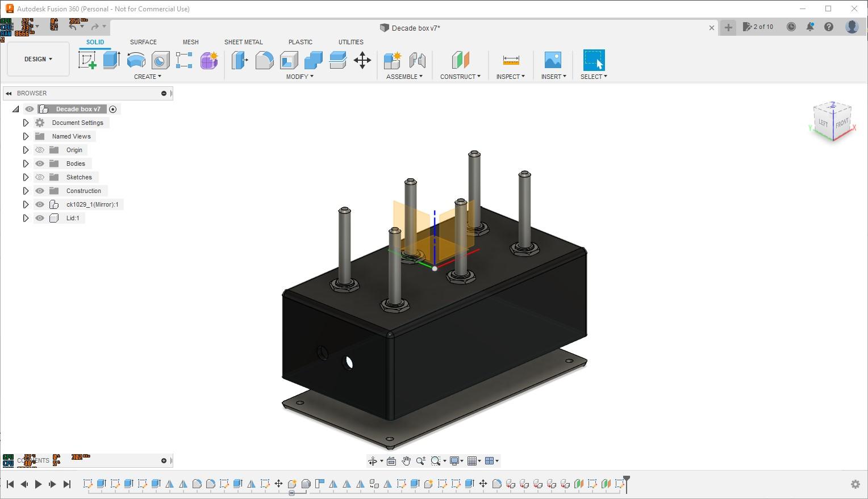The height and width of the screenshot is (499, 868).
Task: Select the Pan hand tool
Action: point(406,461)
